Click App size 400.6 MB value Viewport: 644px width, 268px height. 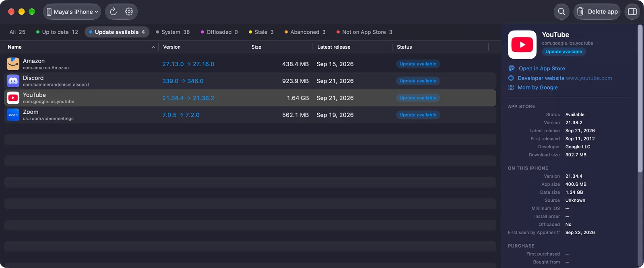(x=576, y=184)
